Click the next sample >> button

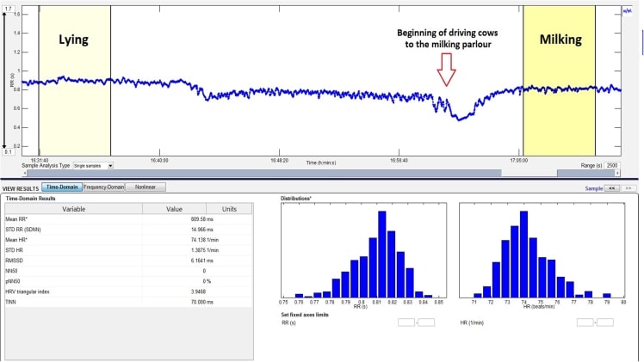coord(629,187)
